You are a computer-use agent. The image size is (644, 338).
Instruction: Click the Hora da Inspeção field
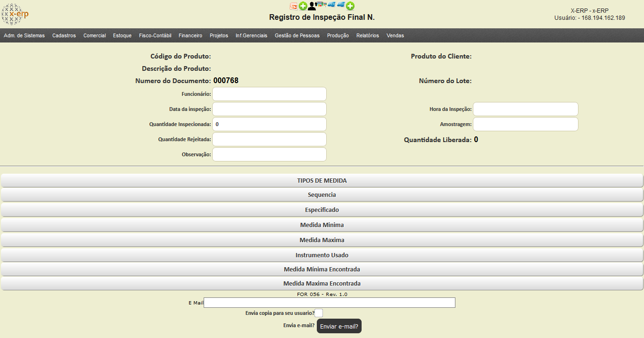click(526, 109)
